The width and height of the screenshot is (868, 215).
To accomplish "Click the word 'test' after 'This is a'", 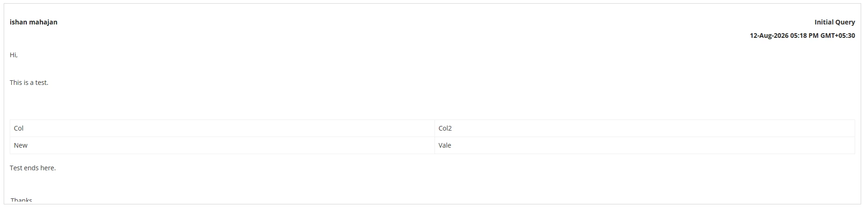I will pos(42,83).
